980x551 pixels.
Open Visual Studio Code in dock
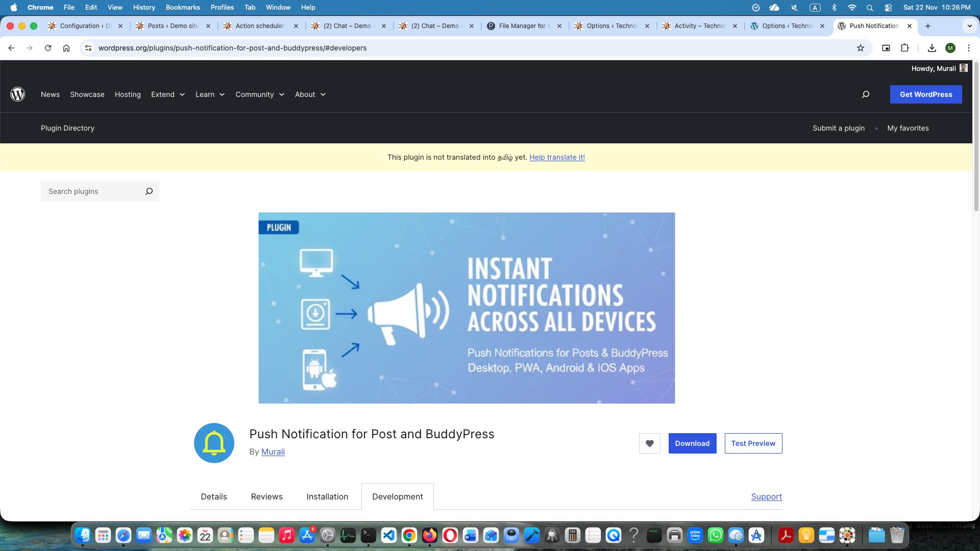389,535
